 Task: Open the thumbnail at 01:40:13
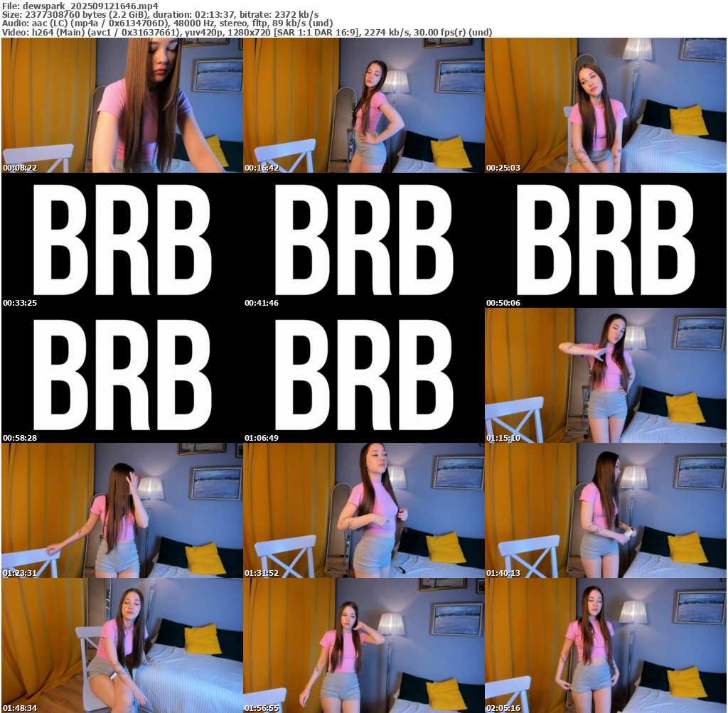pyautogui.click(x=606, y=510)
